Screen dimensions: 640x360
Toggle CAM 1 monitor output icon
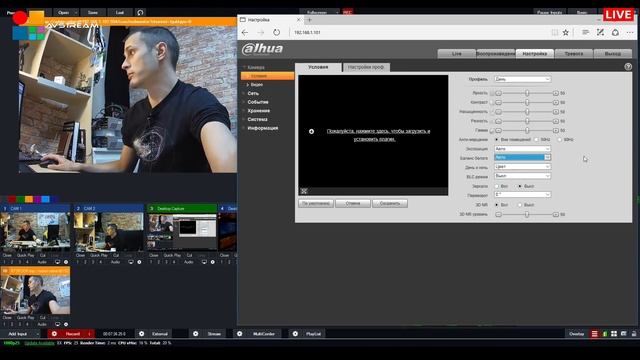pos(58,262)
